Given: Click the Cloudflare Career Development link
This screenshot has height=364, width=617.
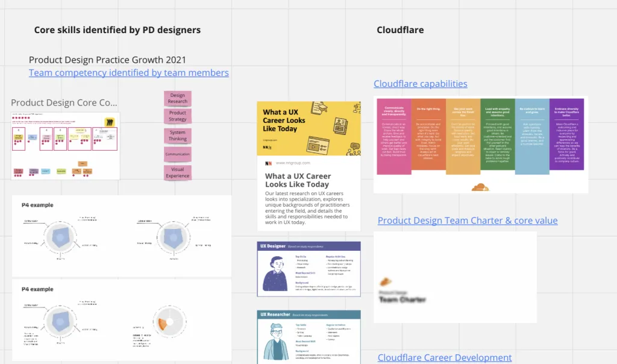Looking at the screenshot, I should coord(445,357).
